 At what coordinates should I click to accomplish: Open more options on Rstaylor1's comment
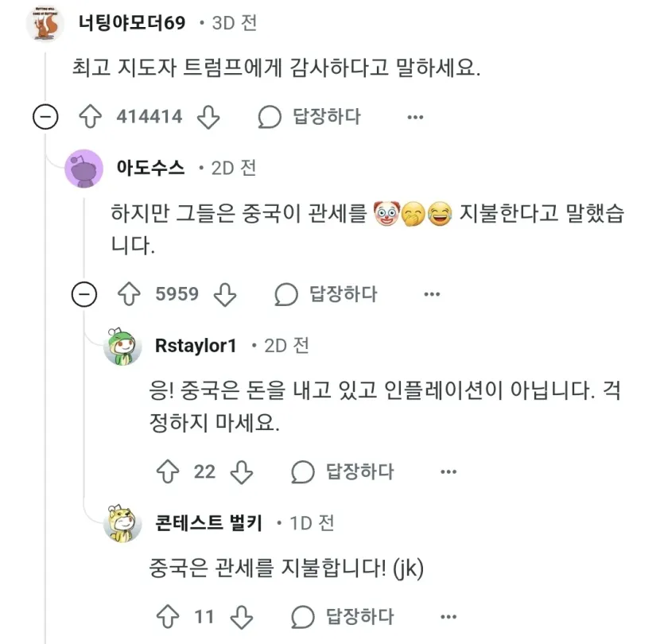pos(448,471)
